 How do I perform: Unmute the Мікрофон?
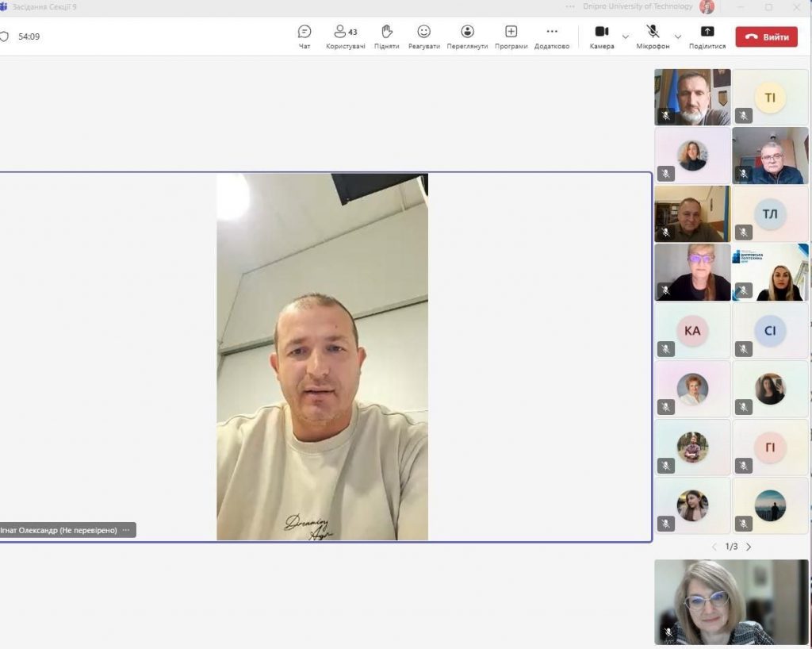653,36
